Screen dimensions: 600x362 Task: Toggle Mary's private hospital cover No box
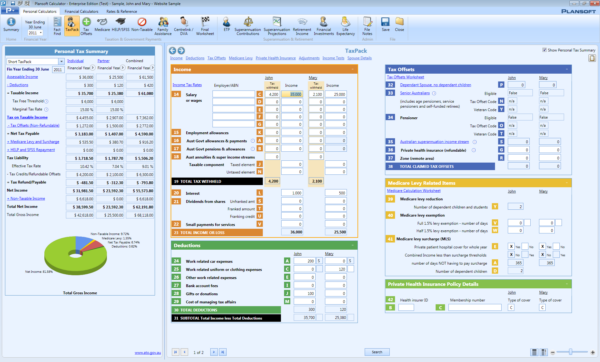556,247
